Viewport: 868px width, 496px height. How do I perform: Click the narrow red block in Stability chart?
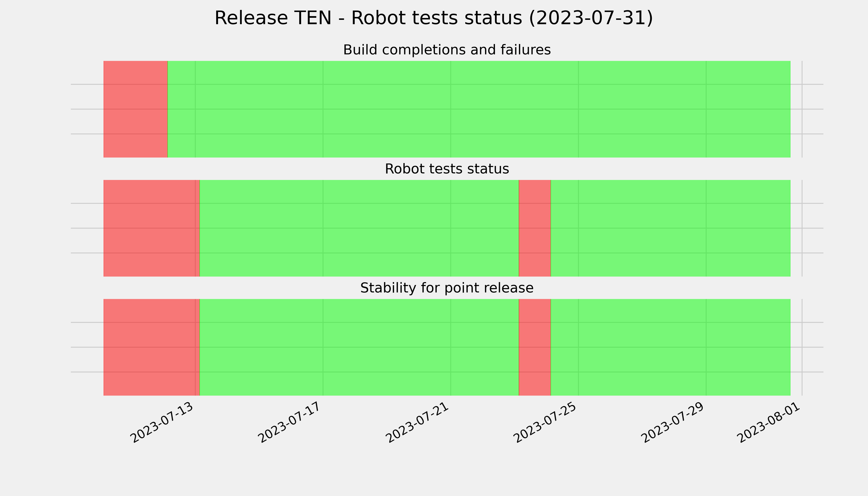pos(535,347)
